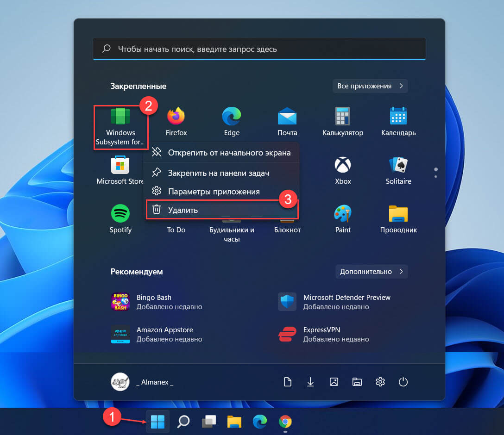Launch the Xbox app
The width and height of the screenshot is (504, 435).
(x=343, y=171)
